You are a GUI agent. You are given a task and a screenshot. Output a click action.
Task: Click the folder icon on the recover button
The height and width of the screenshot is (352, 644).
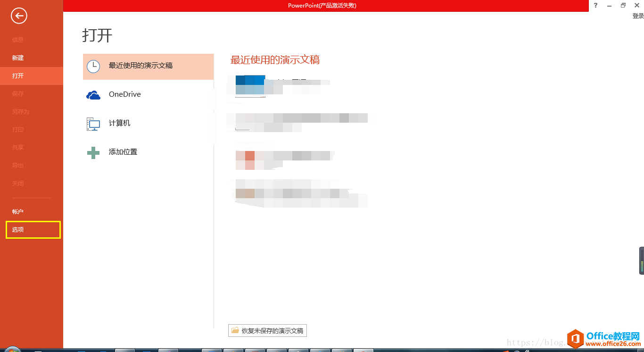(x=235, y=330)
